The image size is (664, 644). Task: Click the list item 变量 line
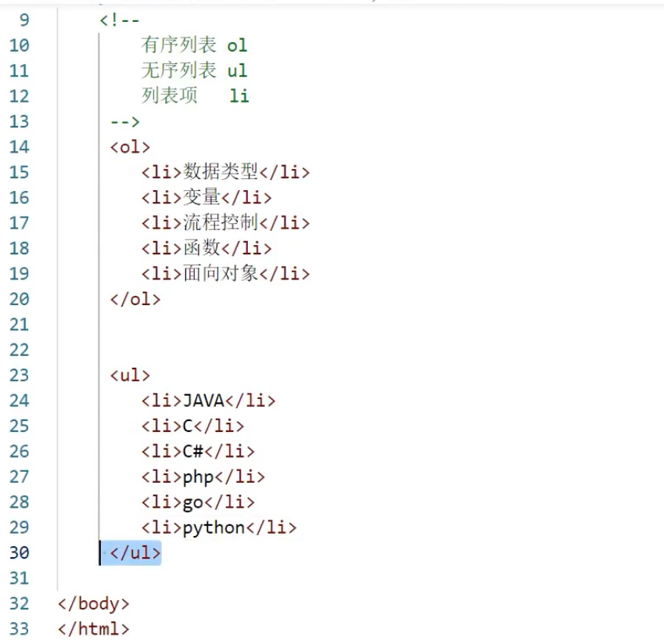tap(206, 197)
